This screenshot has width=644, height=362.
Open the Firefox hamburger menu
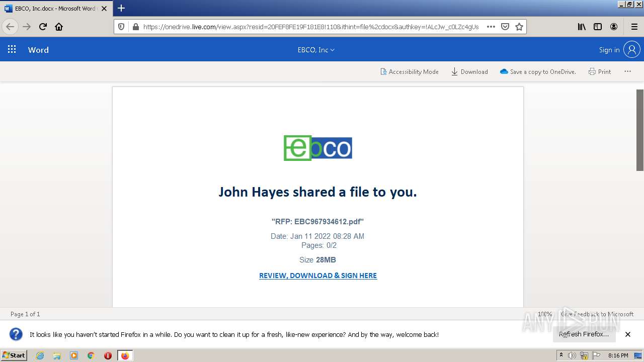point(634,27)
